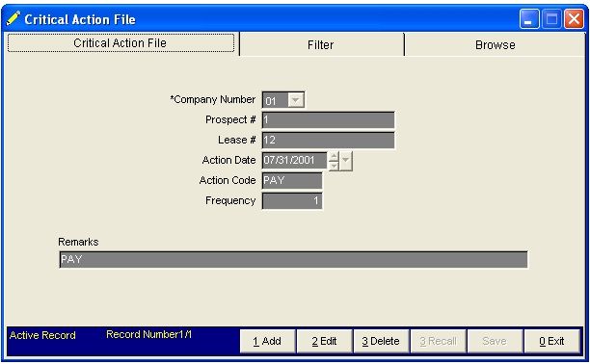
Task: Click the 0 Exit button
Action: tap(551, 341)
